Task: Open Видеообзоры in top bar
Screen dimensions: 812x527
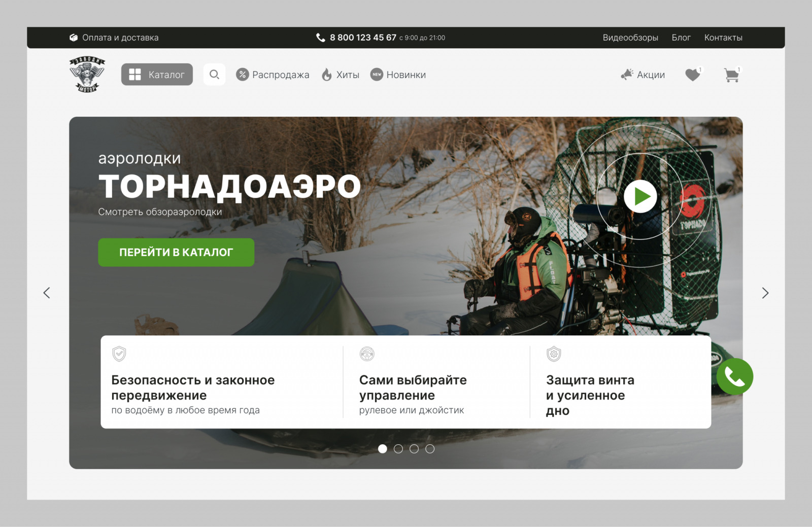Action: click(630, 38)
